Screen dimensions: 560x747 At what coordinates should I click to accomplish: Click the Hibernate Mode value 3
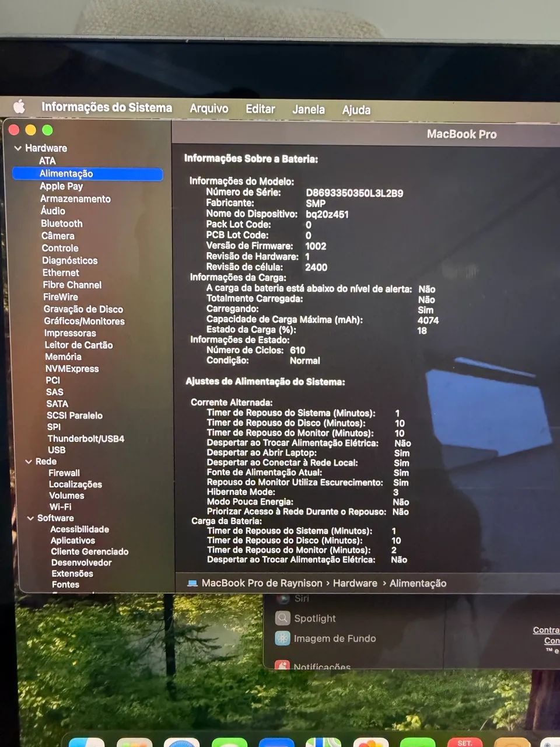[395, 492]
